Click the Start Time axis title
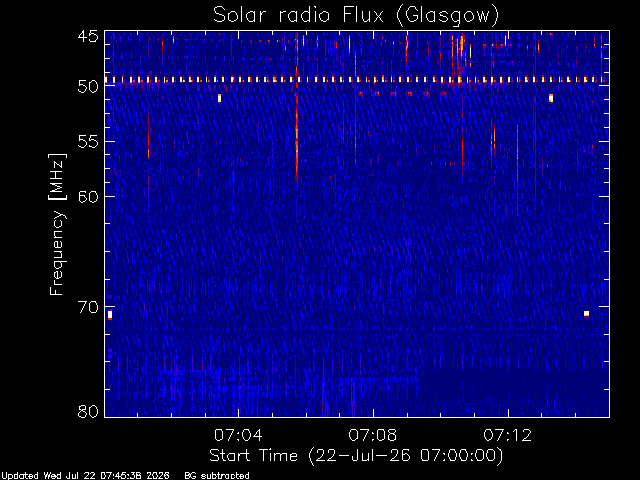The height and width of the screenshot is (480, 640). coord(356,456)
